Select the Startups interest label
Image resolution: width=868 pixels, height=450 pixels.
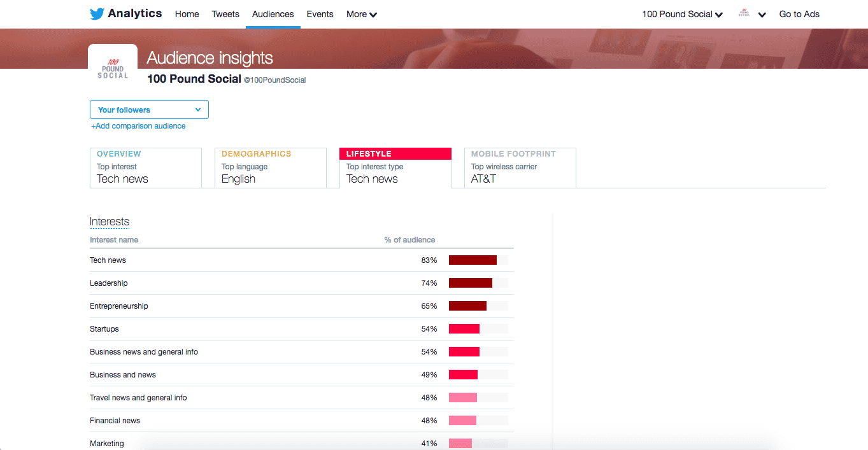click(104, 329)
